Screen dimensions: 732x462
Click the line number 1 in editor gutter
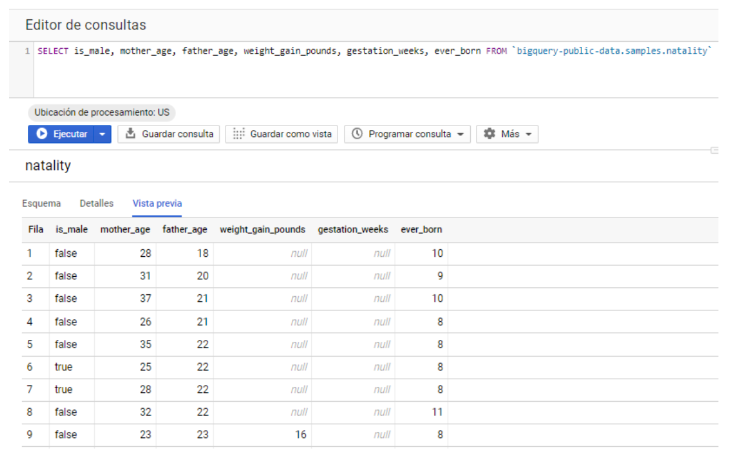(27, 51)
